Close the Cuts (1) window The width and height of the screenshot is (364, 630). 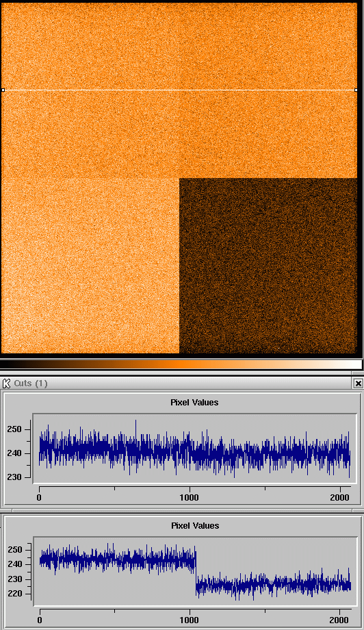pyautogui.click(x=358, y=383)
